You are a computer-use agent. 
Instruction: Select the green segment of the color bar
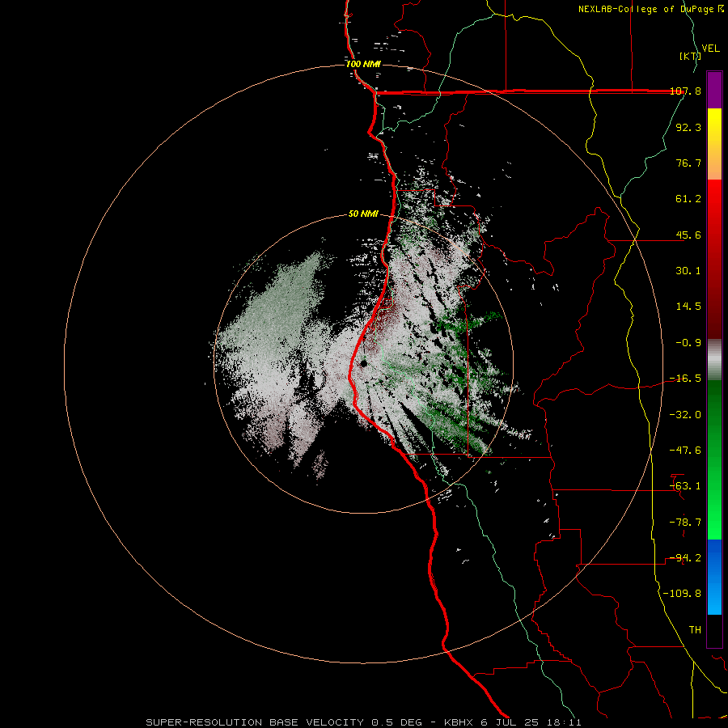pyautogui.click(x=714, y=459)
